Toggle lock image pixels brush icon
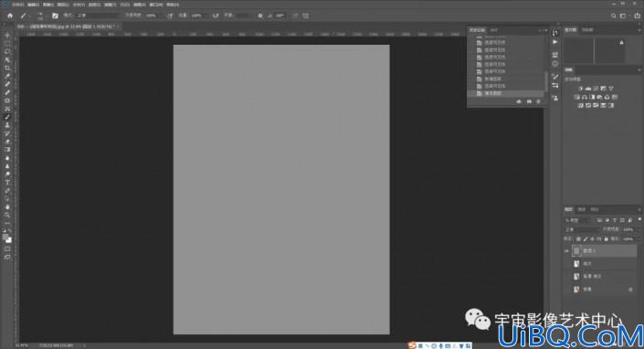This screenshot has width=644, height=349. pos(586,238)
